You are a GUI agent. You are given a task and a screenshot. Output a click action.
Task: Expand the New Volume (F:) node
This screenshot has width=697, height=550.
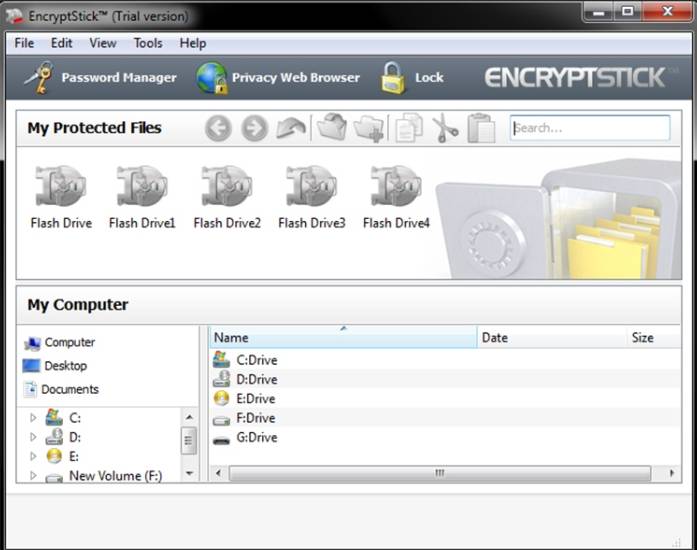coord(33,475)
